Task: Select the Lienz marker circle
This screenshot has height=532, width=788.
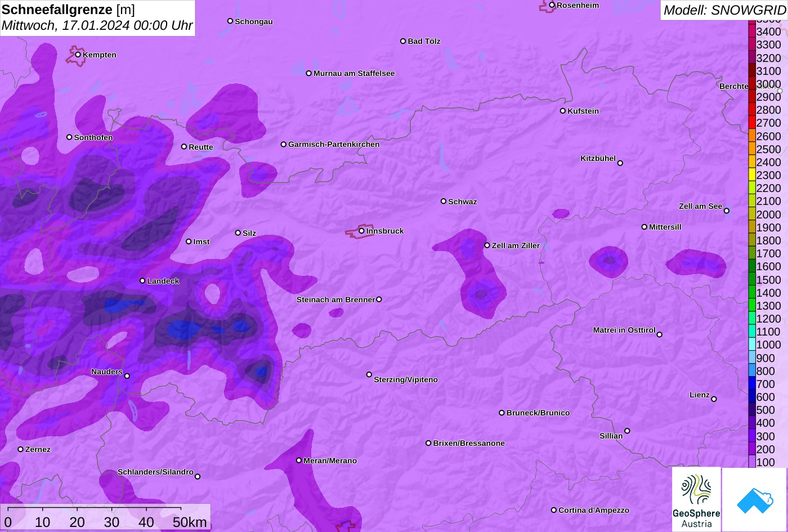Action: pos(714,399)
